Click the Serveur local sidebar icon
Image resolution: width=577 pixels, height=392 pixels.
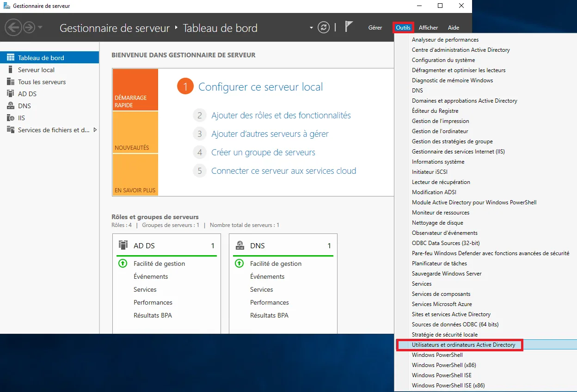click(10, 70)
